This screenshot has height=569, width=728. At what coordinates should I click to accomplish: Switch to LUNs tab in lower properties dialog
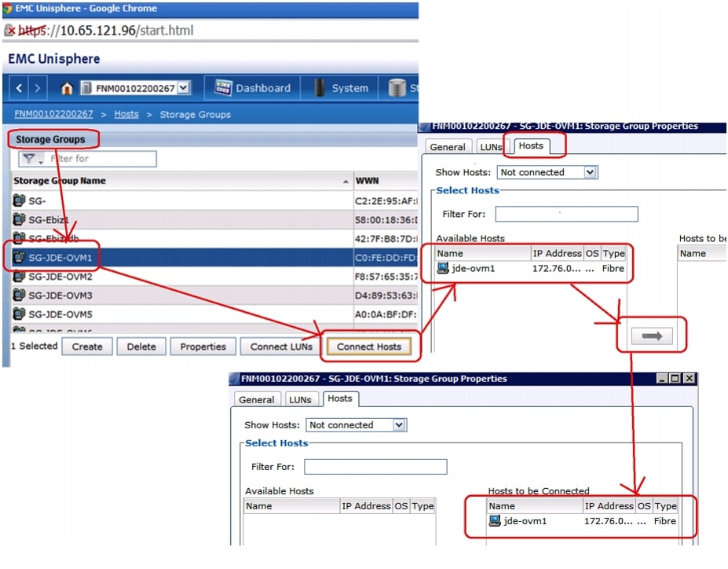point(301,399)
